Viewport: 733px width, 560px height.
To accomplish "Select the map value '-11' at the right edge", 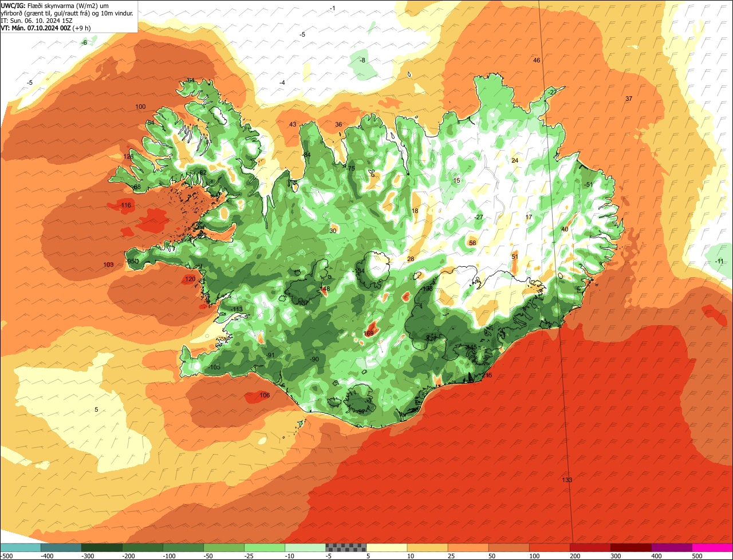I will [x=719, y=262].
